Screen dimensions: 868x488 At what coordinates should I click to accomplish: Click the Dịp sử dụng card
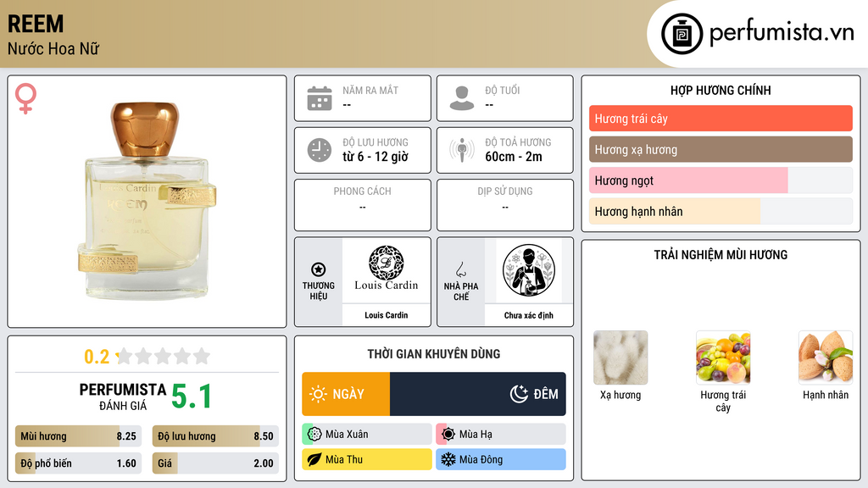tap(505, 205)
